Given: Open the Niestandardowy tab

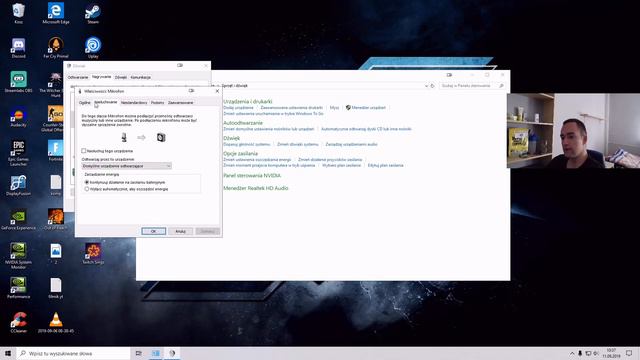Looking at the screenshot, I should (134, 103).
